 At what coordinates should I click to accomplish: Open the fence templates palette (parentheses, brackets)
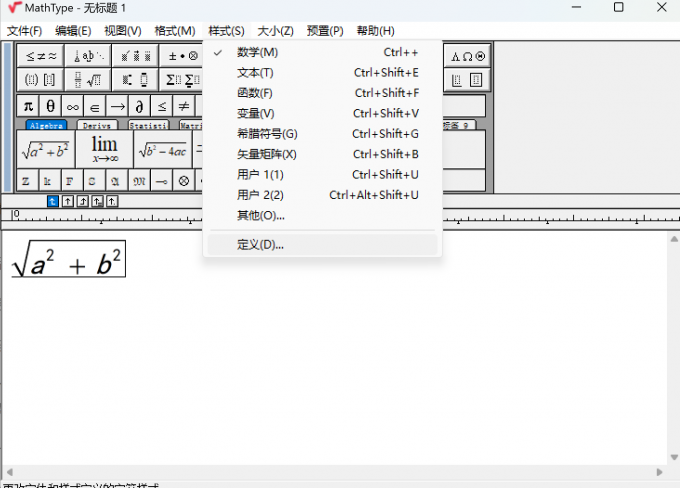[41, 80]
